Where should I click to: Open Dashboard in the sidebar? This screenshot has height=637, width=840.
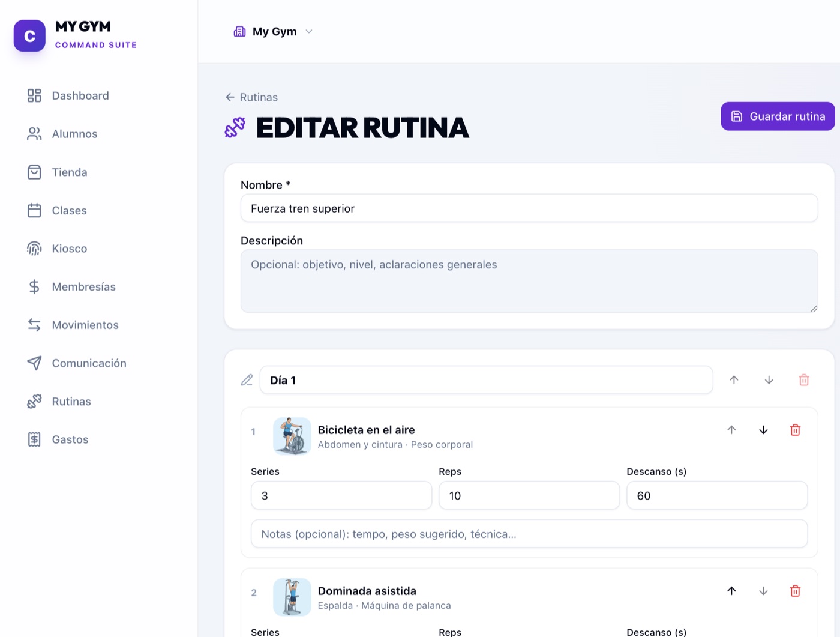pyautogui.click(x=80, y=95)
